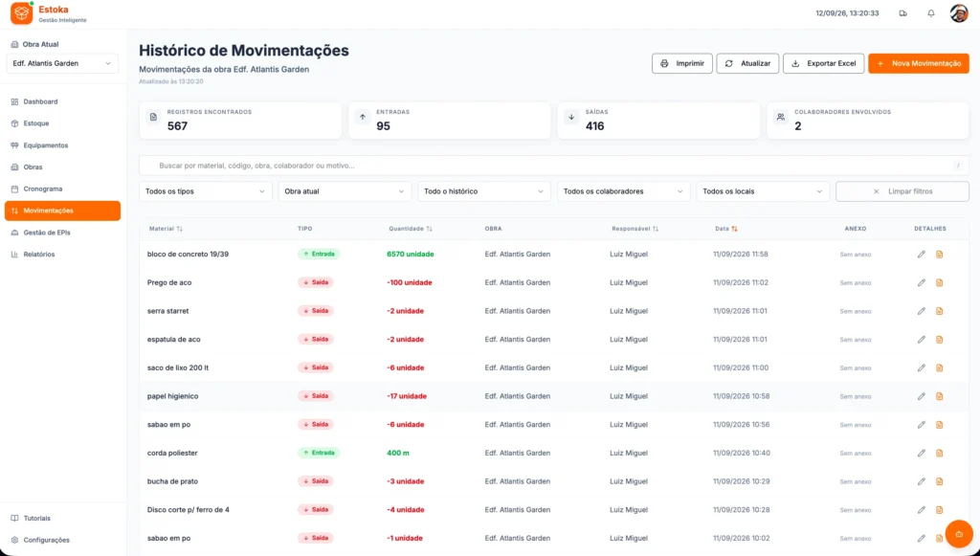Click the orange floating chatbot button

click(x=959, y=533)
